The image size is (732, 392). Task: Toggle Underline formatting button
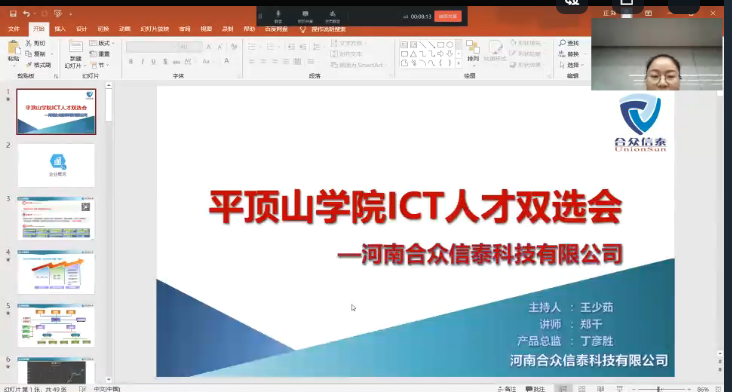pos(153,62)
